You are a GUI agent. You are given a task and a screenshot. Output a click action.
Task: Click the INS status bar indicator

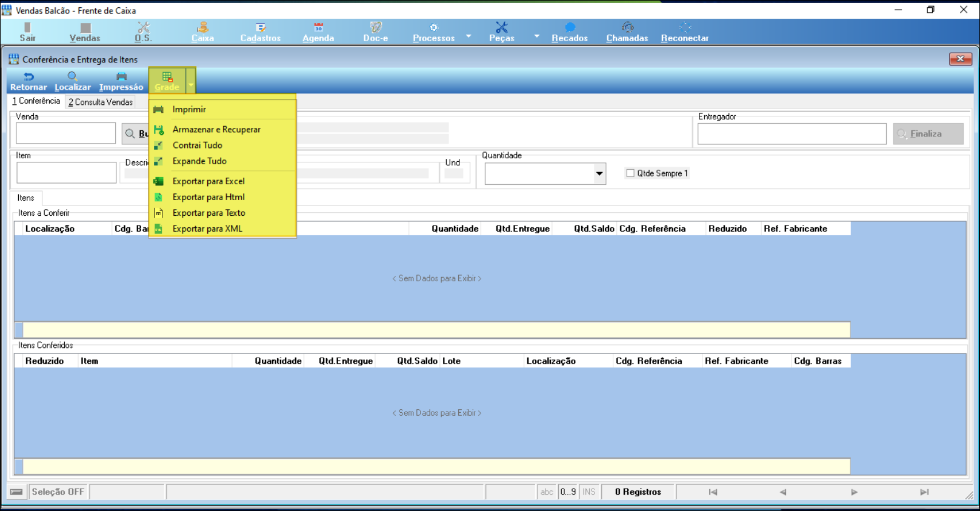[589, 492]
